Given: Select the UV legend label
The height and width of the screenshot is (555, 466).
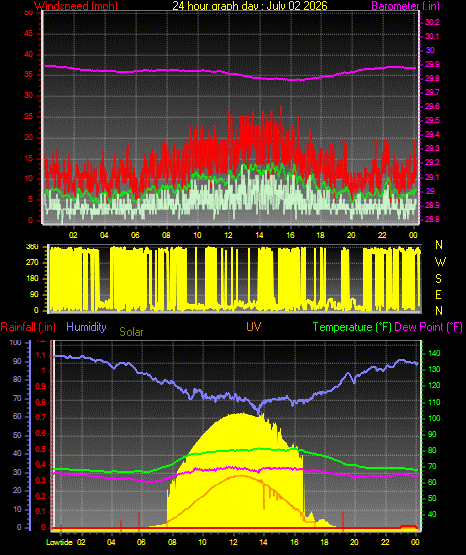Looking at the screenshot, I should [253, 327].
